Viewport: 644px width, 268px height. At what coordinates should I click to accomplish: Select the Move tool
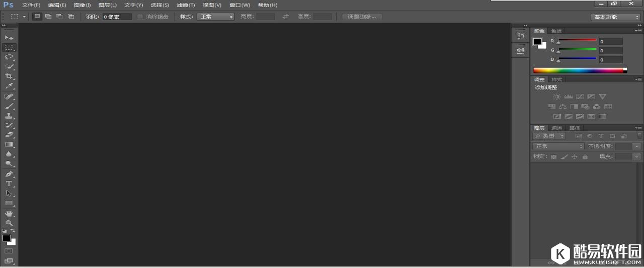tap(9, 38)
